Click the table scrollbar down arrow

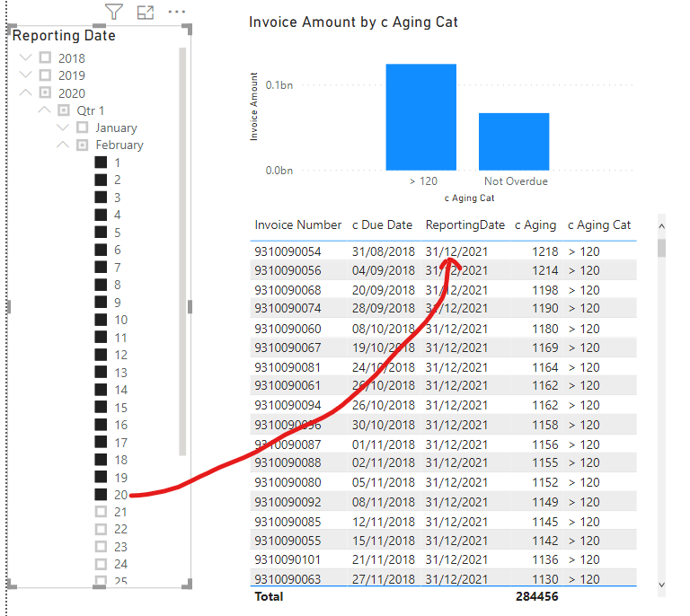tap(661, 585)
